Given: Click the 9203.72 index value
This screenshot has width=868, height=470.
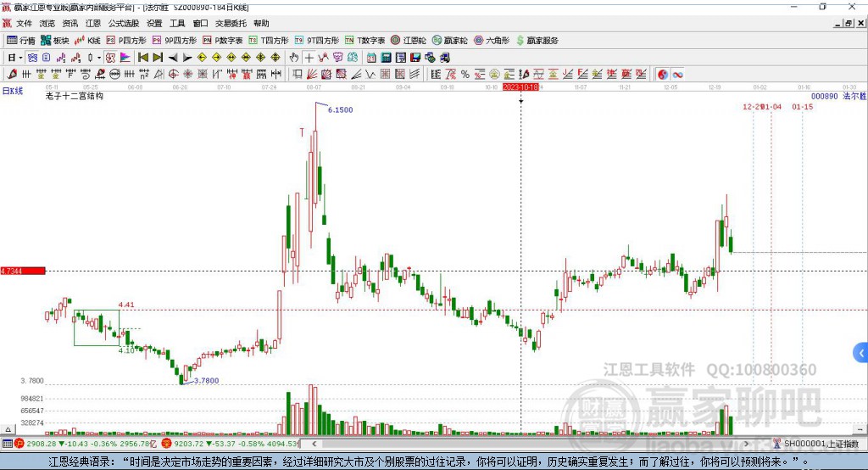Looking at the screenshot, I should click(189, 444).
